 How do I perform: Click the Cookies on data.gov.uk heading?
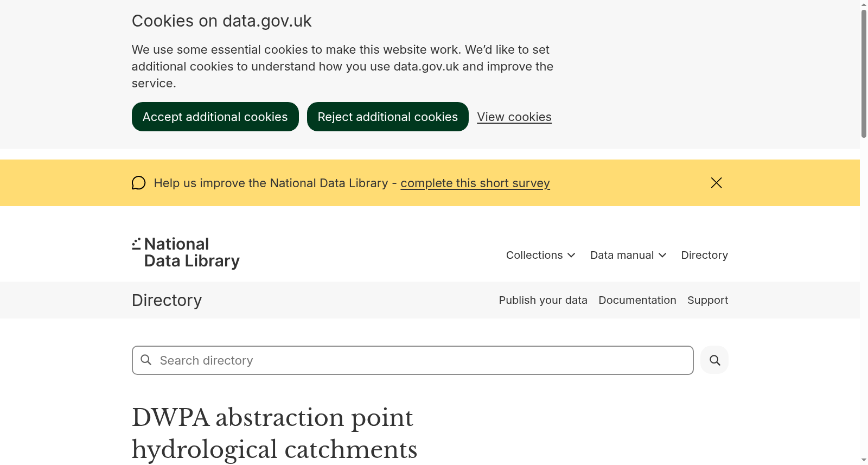[x=221, y=21]
